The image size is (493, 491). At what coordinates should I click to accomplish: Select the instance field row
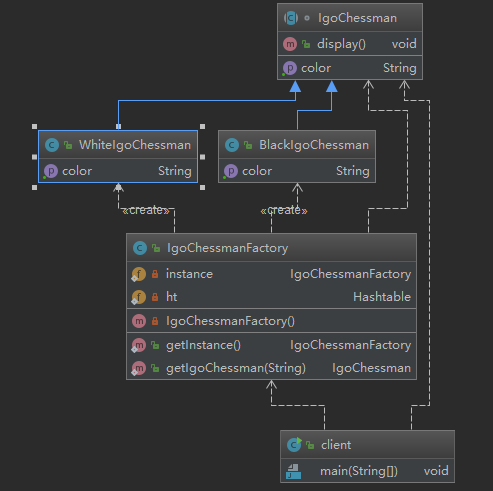point(271,274)
